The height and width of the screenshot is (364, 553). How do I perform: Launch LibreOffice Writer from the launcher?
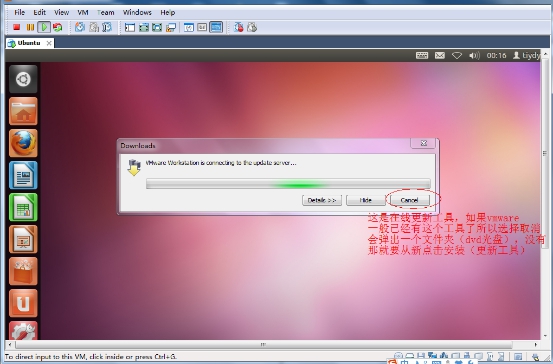(23, 175)
